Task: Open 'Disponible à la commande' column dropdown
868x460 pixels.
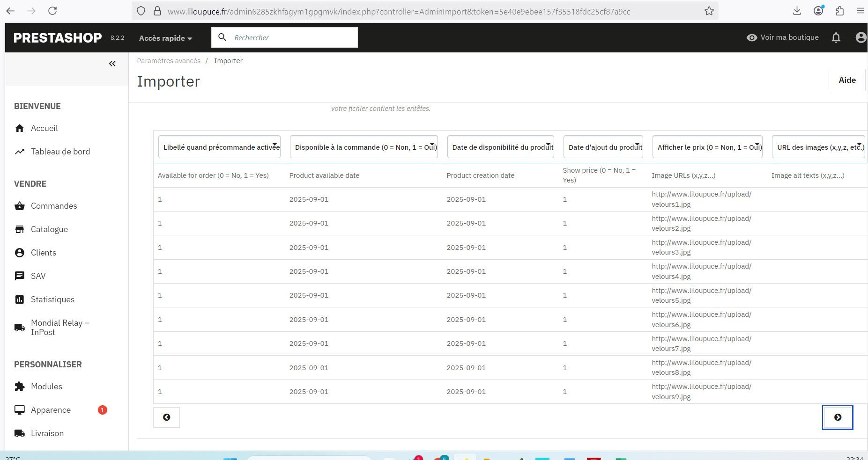Action: point(364,147)
